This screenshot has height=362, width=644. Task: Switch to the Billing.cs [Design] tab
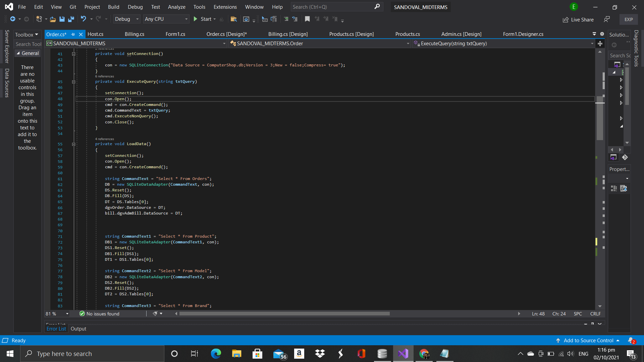pyautogui.click(x=288, y=34)
